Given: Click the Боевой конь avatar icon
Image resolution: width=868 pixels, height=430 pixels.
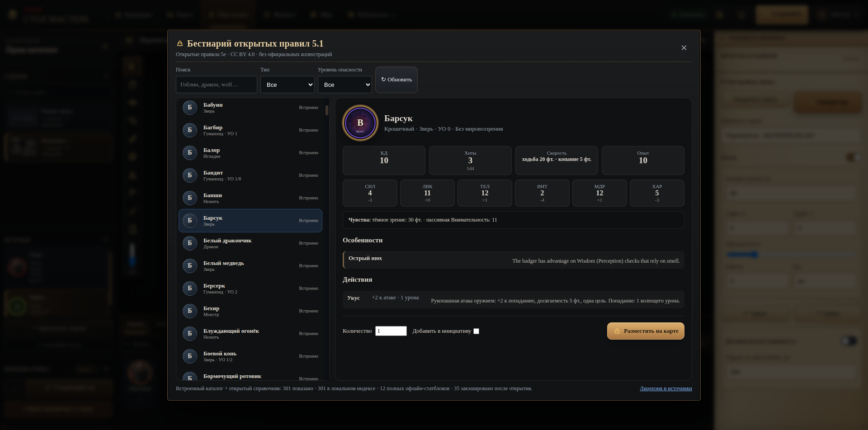Looking at the screenshot, I should (x=190, y=356).
